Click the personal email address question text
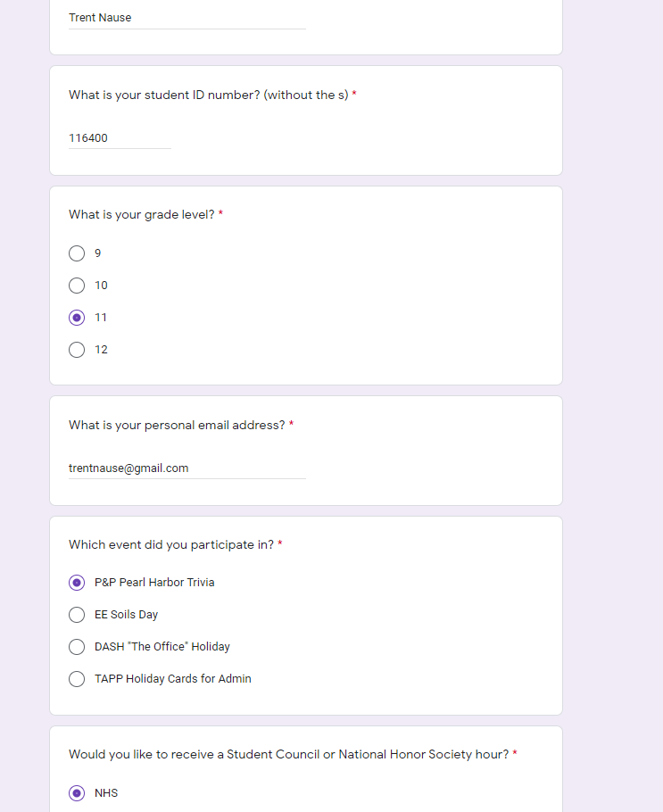The width and height of the screenshot is (663, 812). (x=177, y=426)
